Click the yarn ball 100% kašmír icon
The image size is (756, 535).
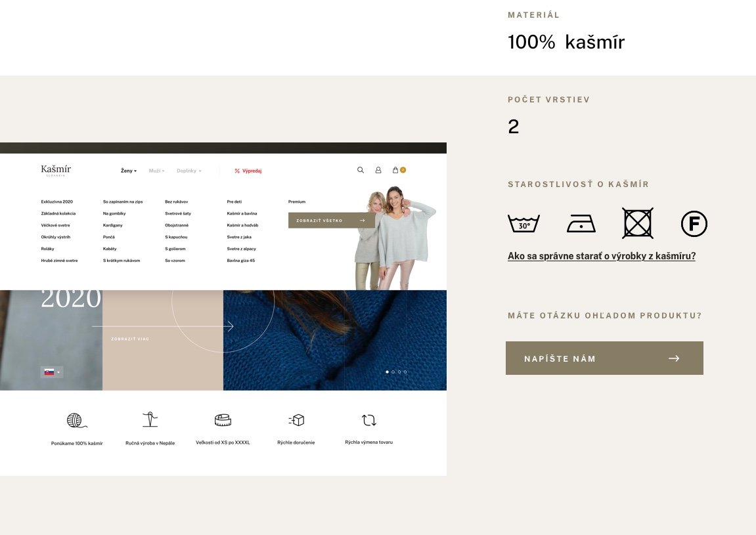76,421
